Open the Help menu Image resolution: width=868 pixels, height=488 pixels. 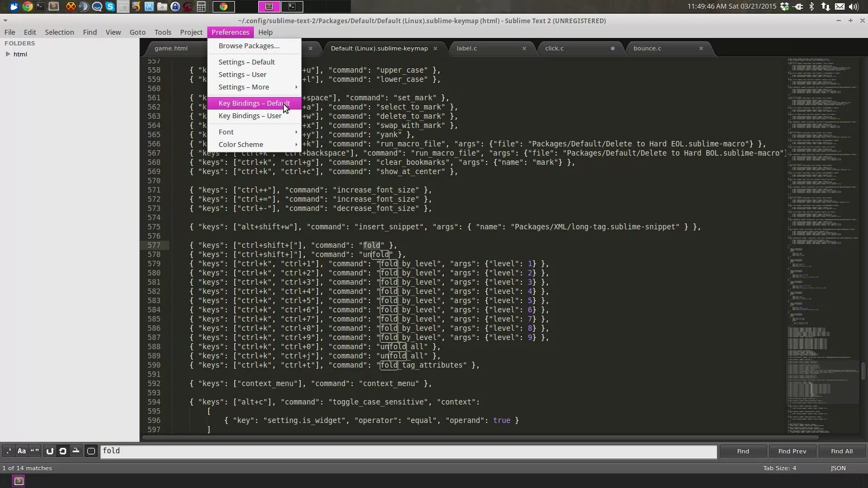[265, 33]
